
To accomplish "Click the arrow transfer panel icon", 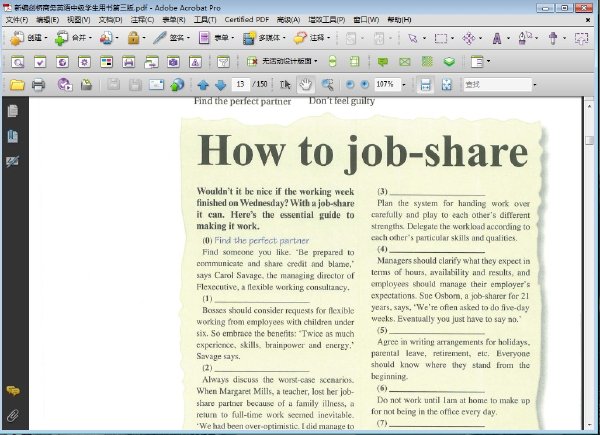I will (151, 62).
